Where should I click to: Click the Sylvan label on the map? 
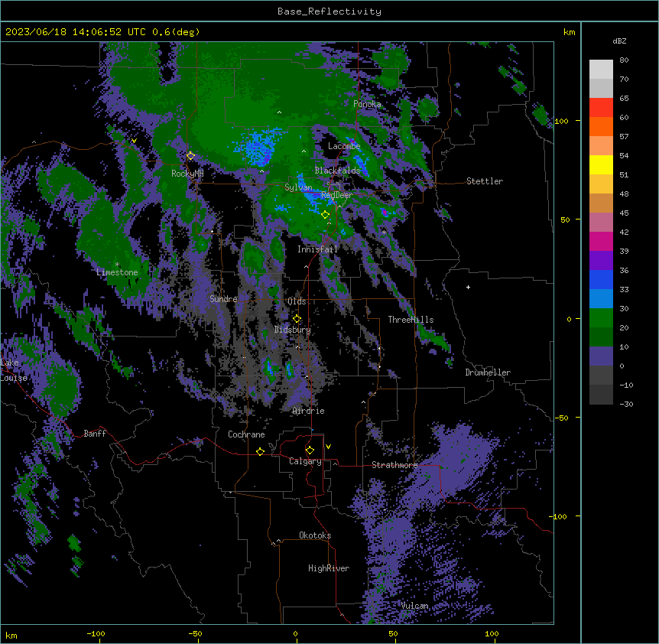pyautogui.click(x=298, y=187)
